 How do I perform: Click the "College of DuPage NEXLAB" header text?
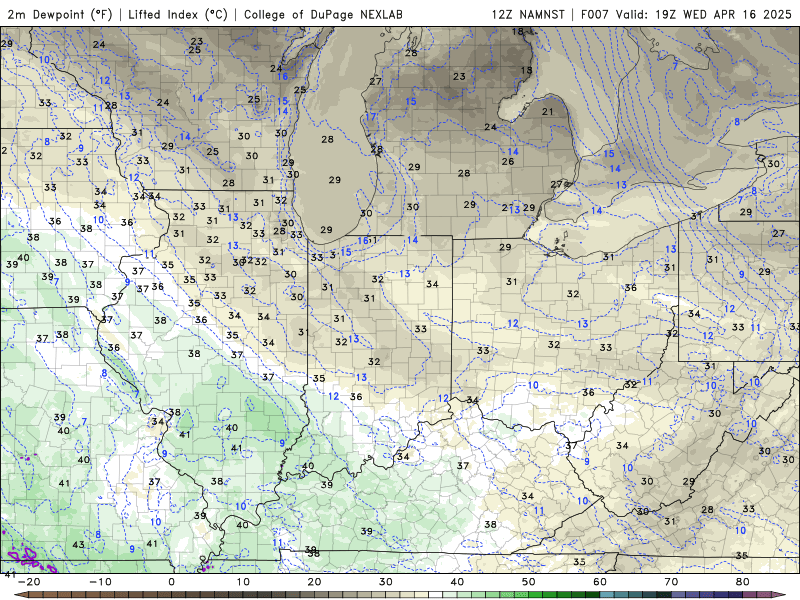coord(323,14)
